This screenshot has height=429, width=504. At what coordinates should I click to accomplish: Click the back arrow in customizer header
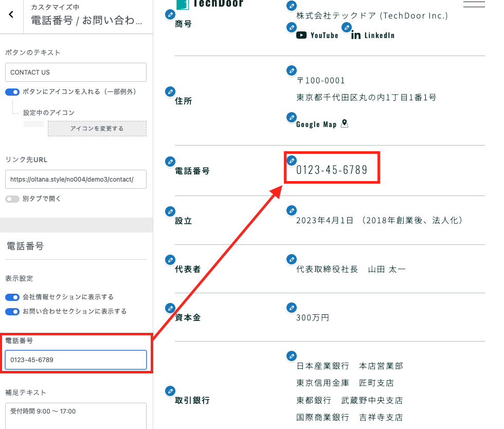point(11,15)
